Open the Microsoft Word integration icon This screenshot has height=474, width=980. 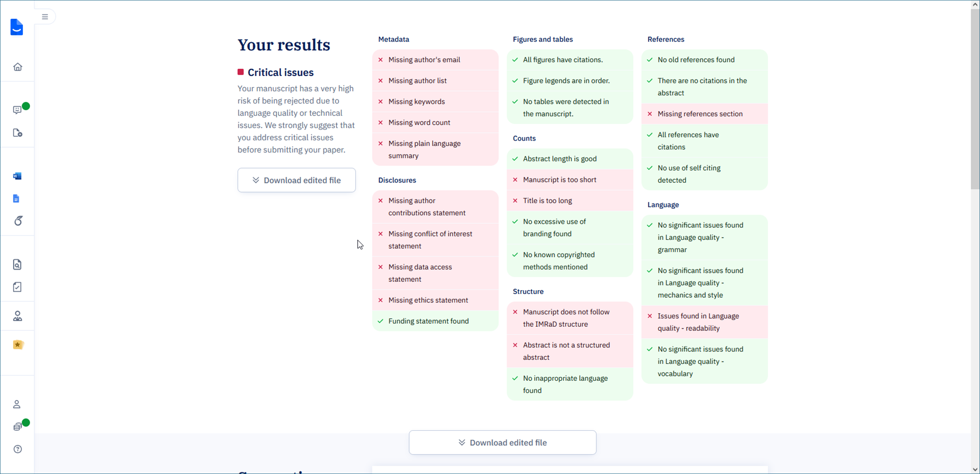pyautogui.click(x=17, y=176)
